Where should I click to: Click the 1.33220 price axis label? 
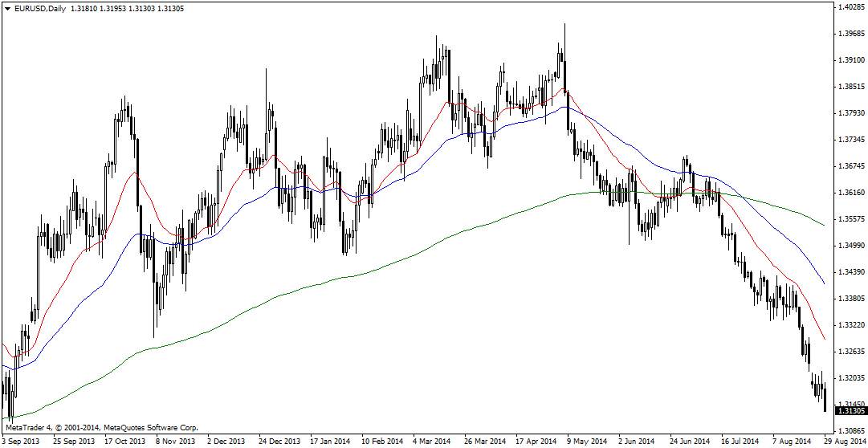tap(850, 325)
